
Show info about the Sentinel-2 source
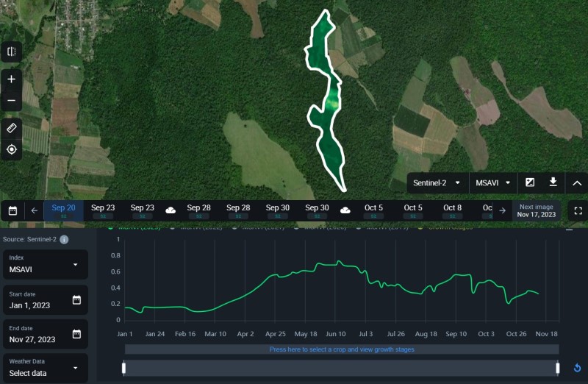tap(64, 240)
